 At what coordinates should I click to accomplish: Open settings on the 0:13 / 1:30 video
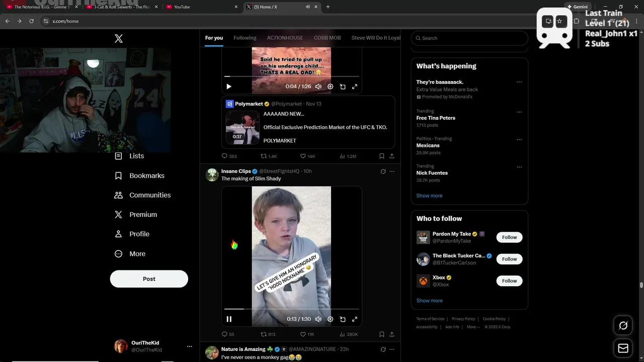330,319
